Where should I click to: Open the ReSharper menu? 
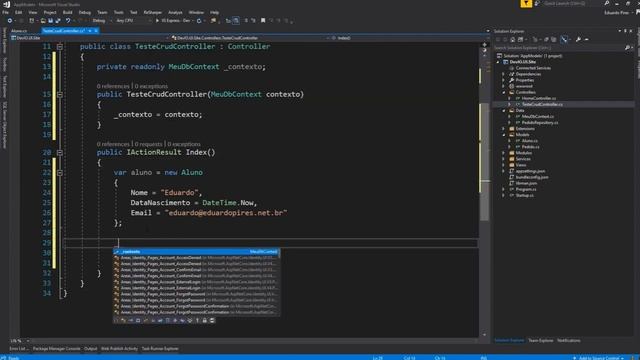click(153, 13)
